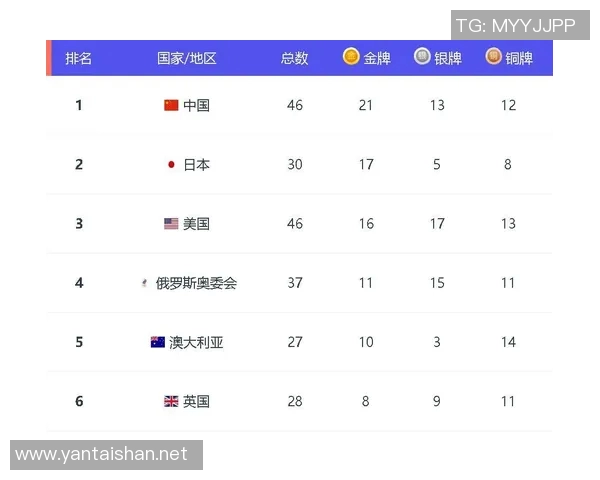Click the Japan flag icon
600x480 pixels.
click(x=171, y=164)
